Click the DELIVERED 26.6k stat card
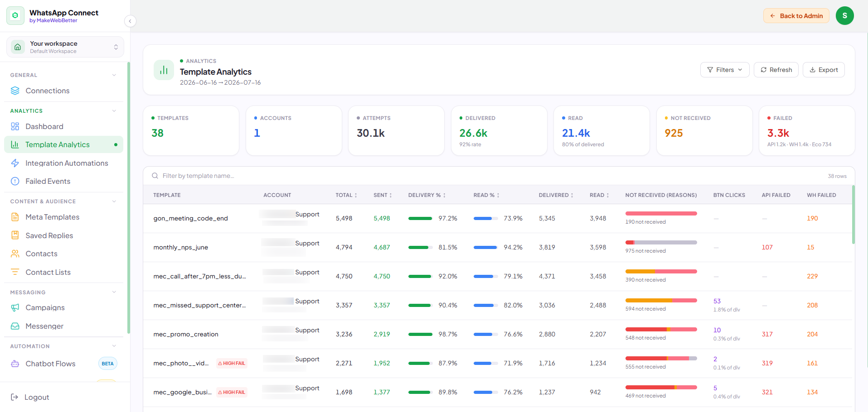868x412 pixels. pyautogui.click(x=499, y=130)
